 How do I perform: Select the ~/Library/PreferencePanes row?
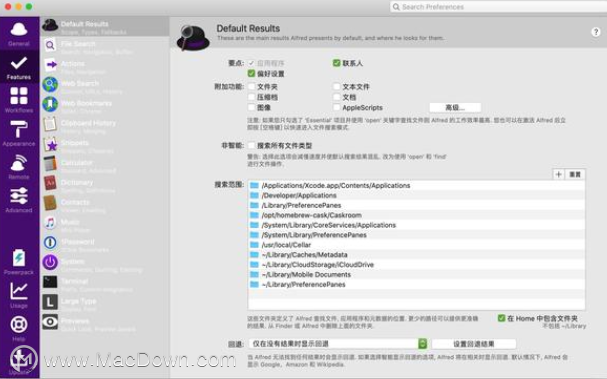(417, 285)
